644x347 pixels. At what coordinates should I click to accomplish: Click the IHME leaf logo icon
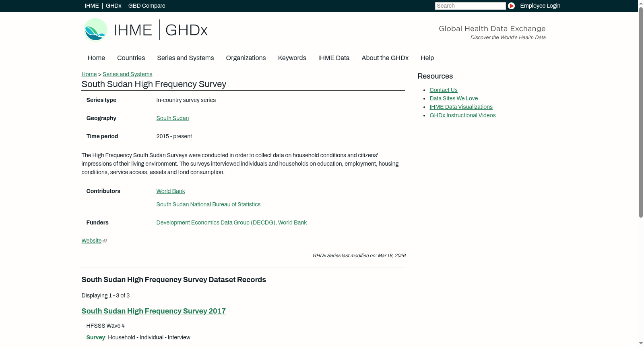pyautogui.click(x=95, y=30)
